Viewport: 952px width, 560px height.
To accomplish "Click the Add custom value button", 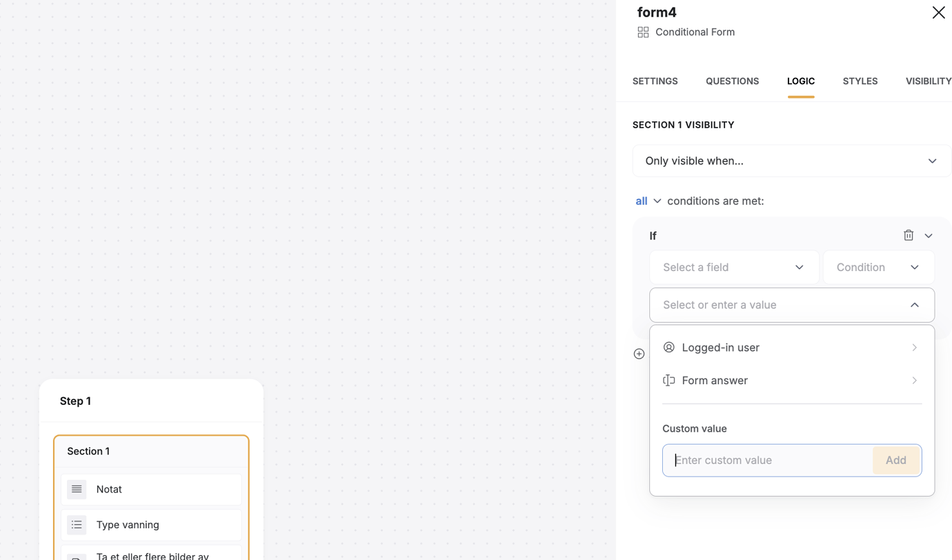I will [x=895, y=460].
